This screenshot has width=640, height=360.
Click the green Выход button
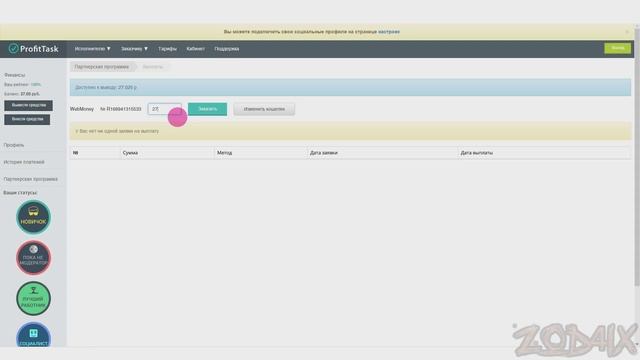(x=618, y=48)
